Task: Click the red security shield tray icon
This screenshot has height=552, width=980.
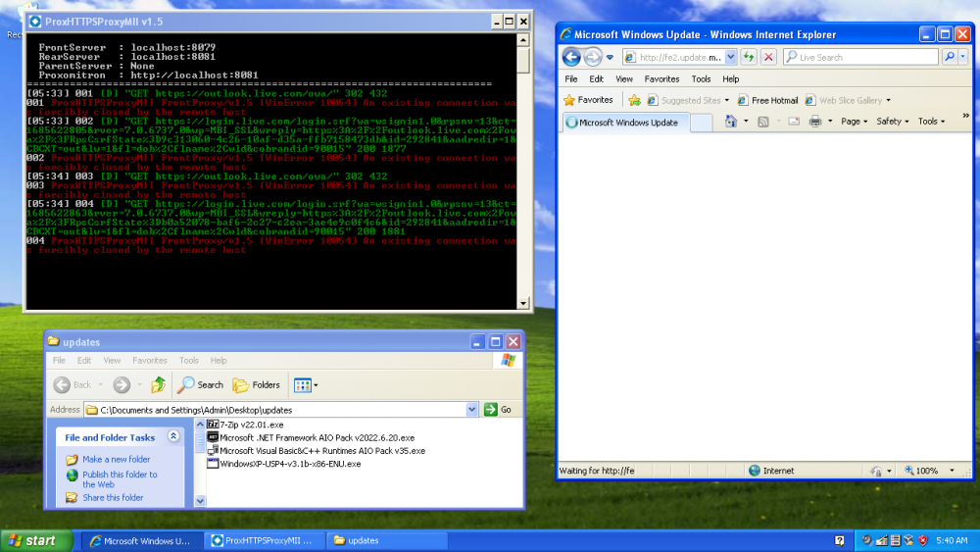Action: click(x=922, y=541)
